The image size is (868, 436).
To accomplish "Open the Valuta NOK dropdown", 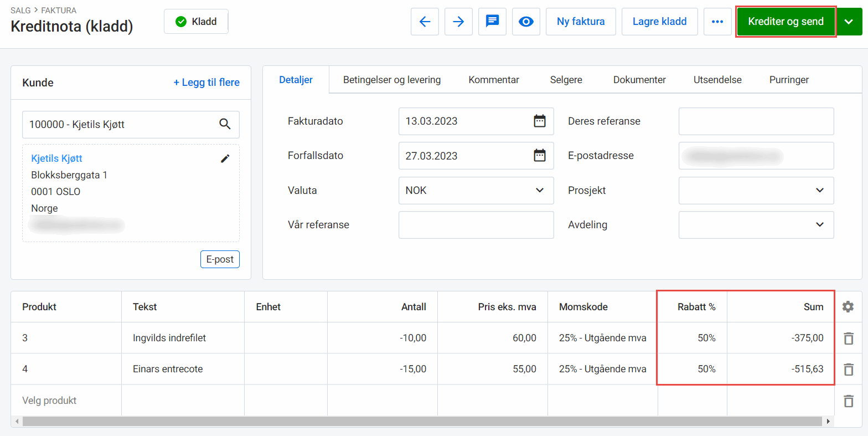I will tap(476, 191).
